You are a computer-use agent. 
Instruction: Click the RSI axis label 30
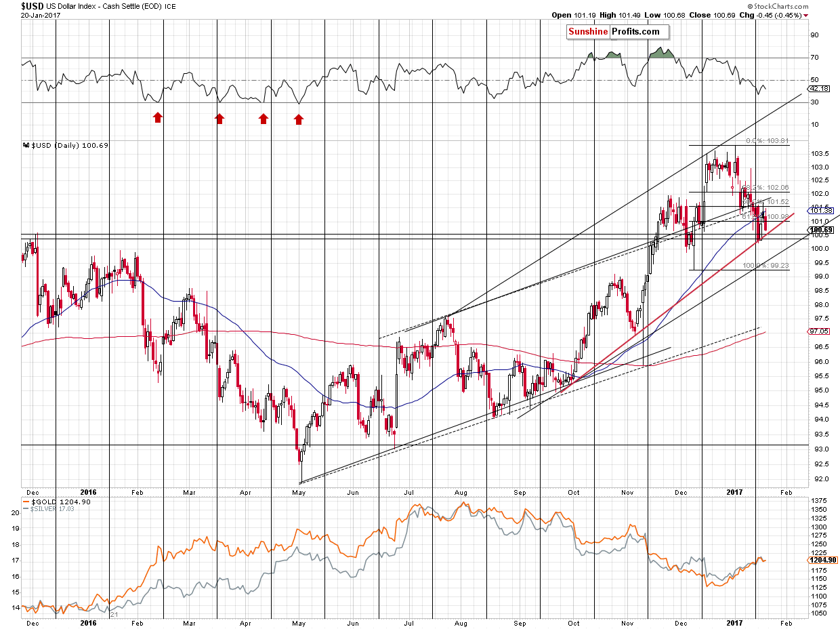click(815, 102)
